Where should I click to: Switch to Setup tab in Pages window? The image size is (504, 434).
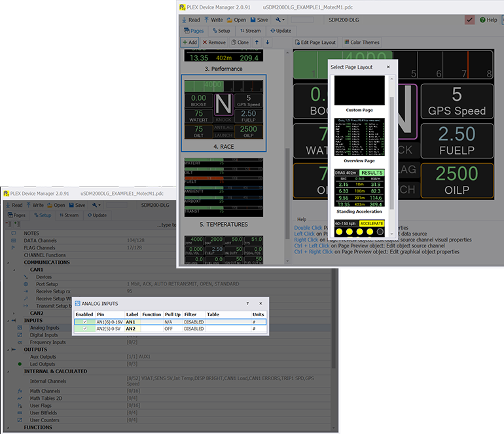click(x=221, y=31)
